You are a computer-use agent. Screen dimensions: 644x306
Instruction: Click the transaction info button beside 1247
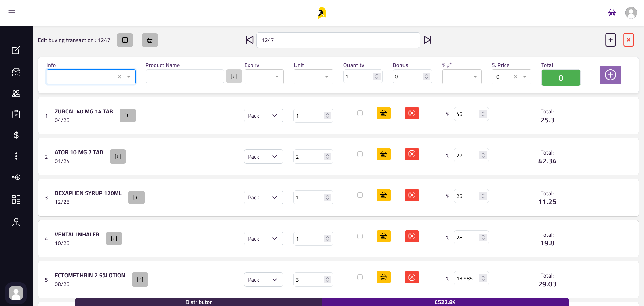coord(125,40)
